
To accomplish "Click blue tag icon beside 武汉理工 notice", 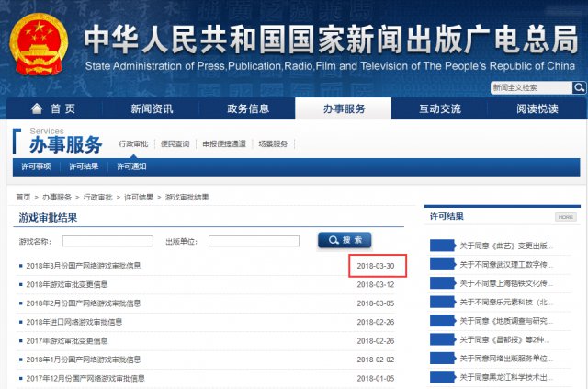I will (443, 264).
